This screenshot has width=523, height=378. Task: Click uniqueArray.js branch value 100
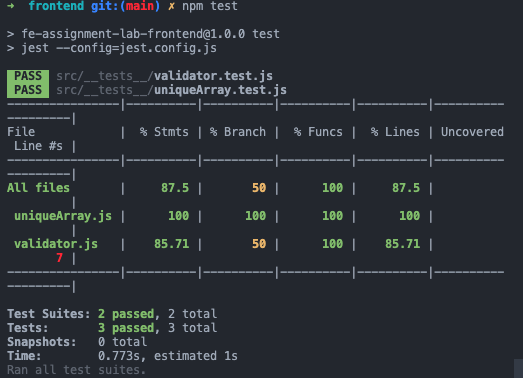[x=255, y=216]
